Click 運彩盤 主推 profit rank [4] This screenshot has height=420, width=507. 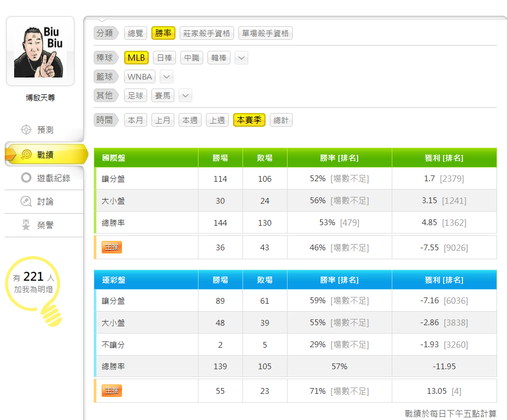456,391
